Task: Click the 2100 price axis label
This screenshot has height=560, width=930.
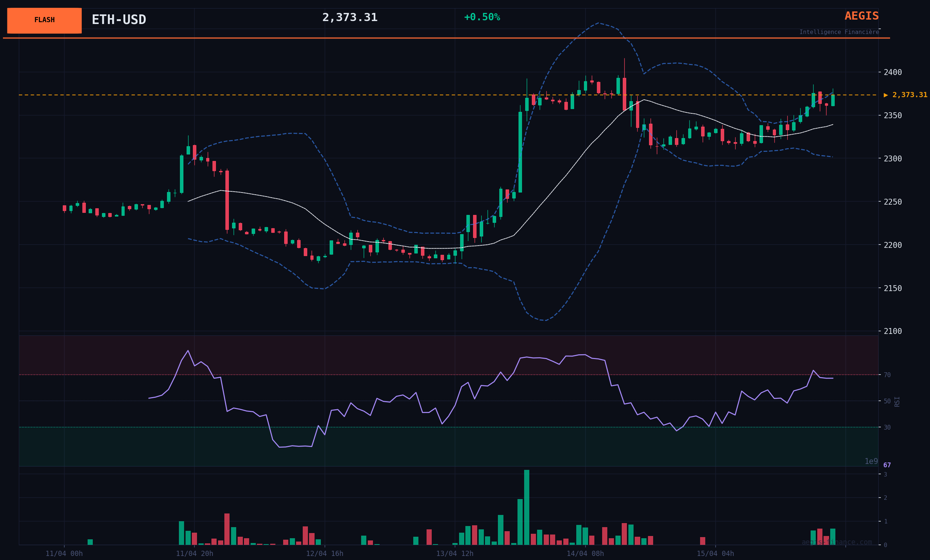Action: (892, 331)
